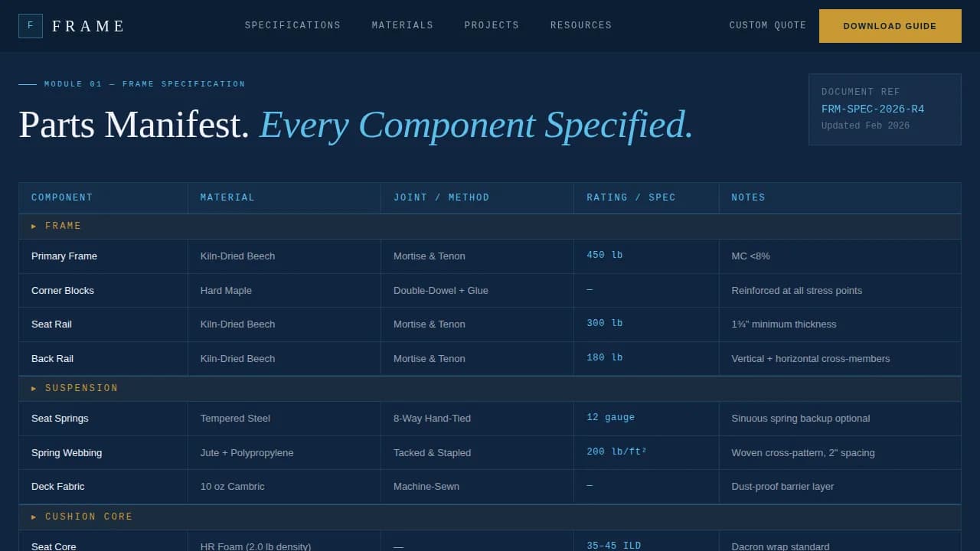
Task: Click the Custom Quote link
Action: point(767,25)
